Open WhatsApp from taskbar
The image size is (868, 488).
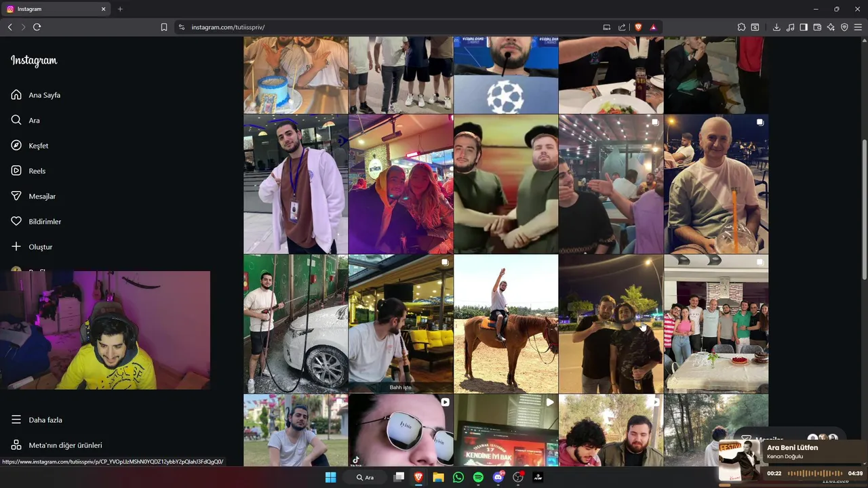click(458, 477)
